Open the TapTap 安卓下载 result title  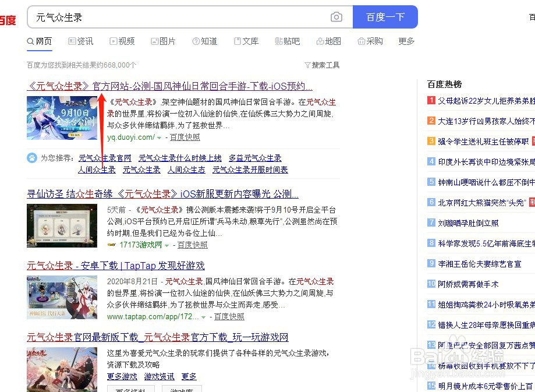[116, 266]
